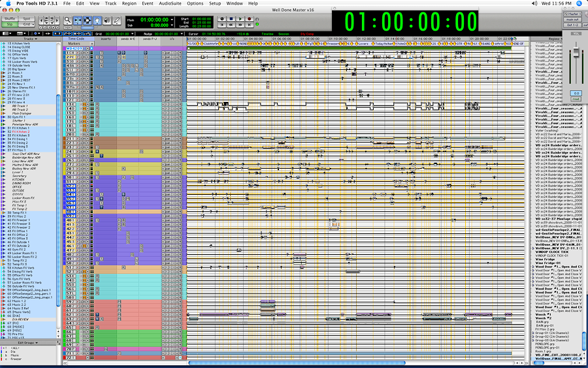588x368 pixels.
Task: Select the Scrubber speaker tool
Action: pyautogui.click(x=107, y=20)
